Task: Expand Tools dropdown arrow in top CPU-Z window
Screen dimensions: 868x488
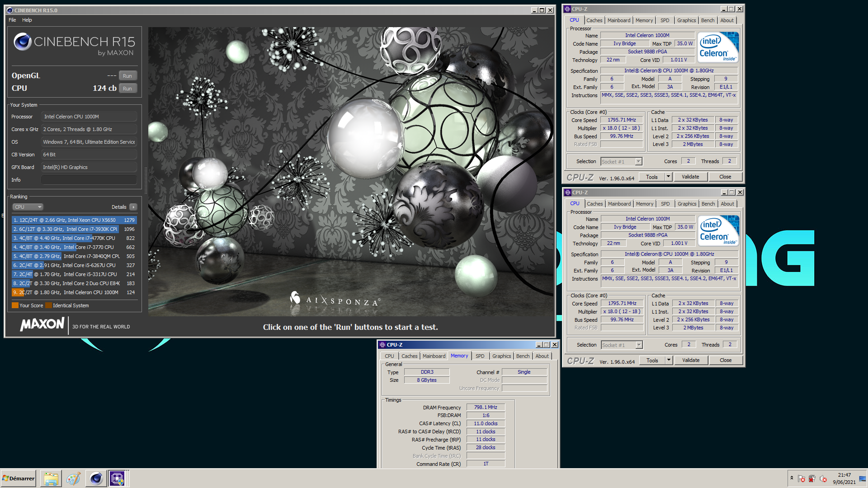Action: (x=668, y=177)
